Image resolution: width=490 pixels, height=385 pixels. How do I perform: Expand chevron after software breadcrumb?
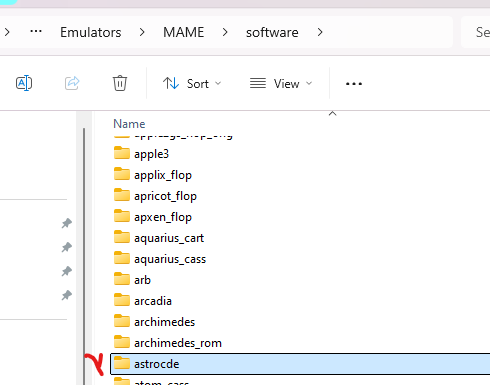point(320,32)
